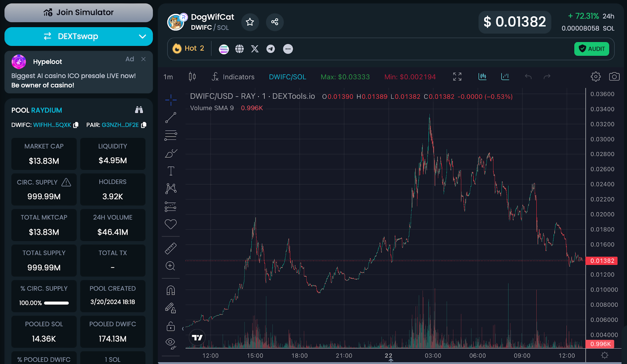627x364 pixels.
Task: Select the brush drawing tool
Action: [171, 153]
